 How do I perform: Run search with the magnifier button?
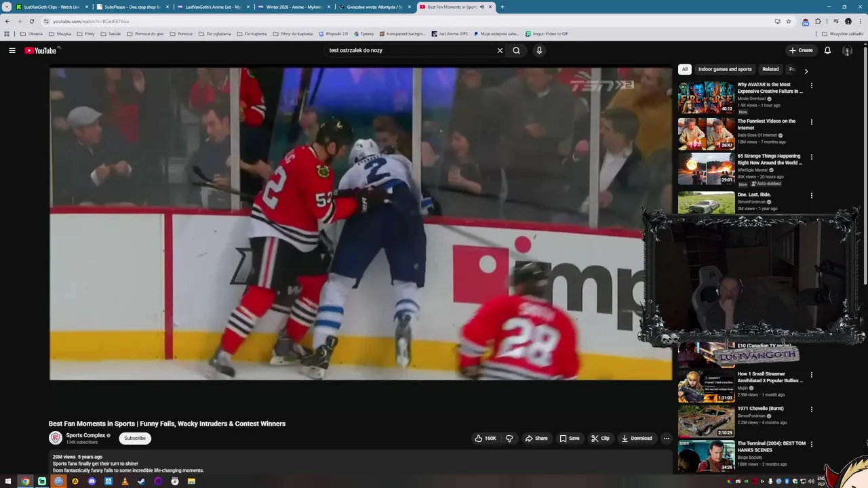pyautogui.click(x=517, y=50)
